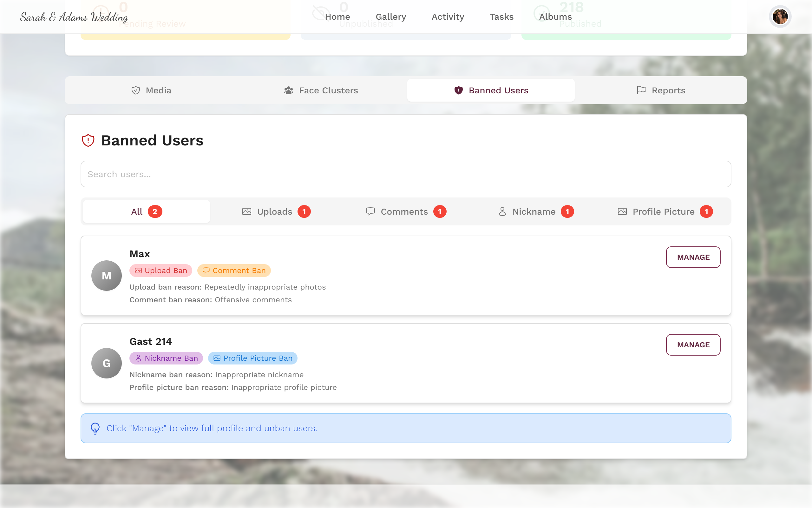This screenshot has width=812, height=508.
Task: Click the red count badge on Nickname filter
Action: [x=567, y=212]
